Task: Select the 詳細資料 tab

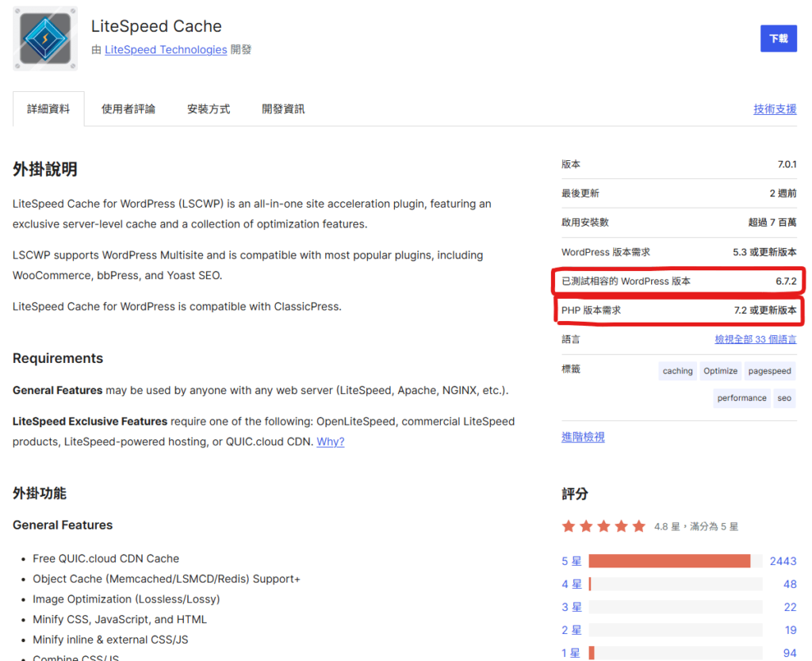Action: click(x=48, y=109)
